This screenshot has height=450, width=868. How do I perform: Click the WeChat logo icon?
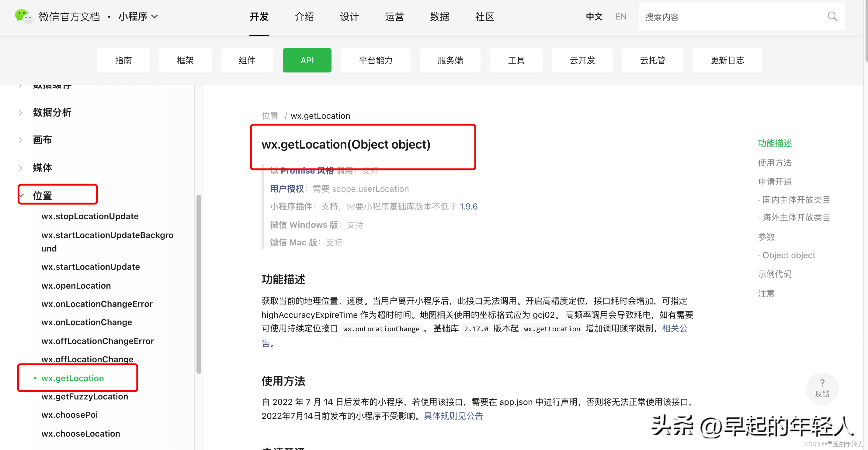pos(24,16)
